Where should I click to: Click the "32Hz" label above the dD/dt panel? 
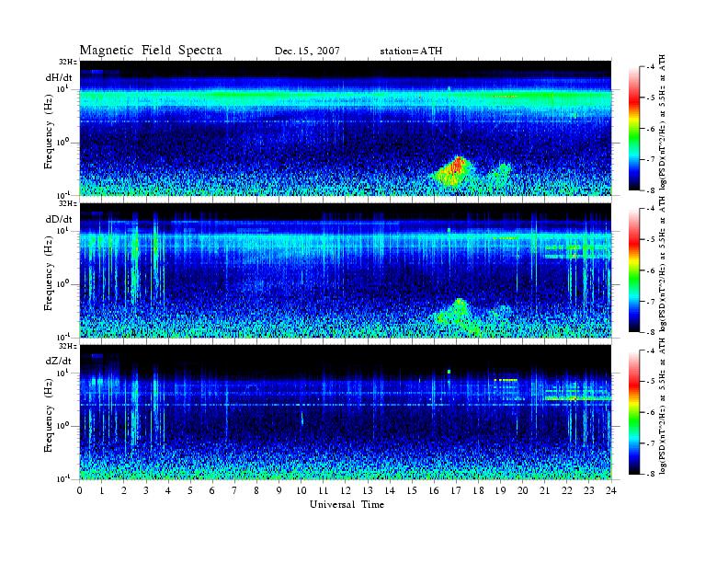[68, 203]
